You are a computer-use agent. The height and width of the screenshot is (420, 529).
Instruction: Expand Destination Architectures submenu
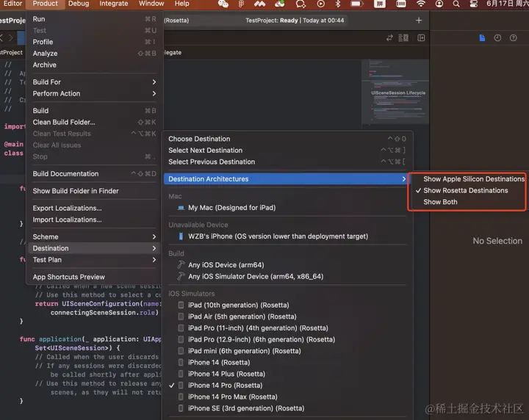(287, 179)
